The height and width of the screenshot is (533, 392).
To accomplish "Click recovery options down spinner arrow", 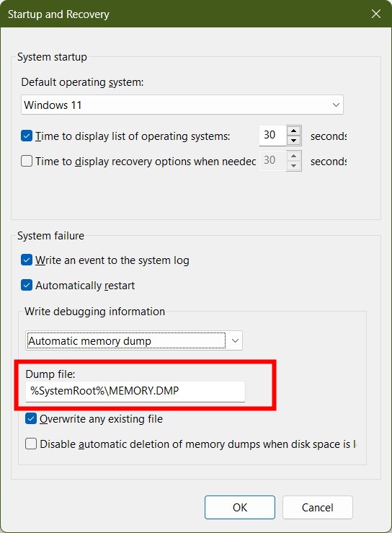I will [294, 166].
